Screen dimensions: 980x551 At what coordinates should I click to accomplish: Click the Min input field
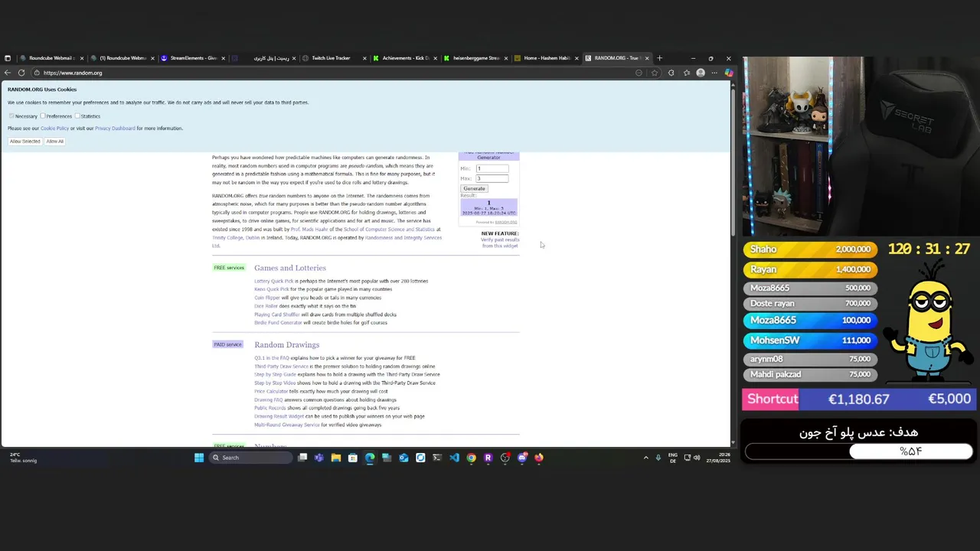(492, 168)
